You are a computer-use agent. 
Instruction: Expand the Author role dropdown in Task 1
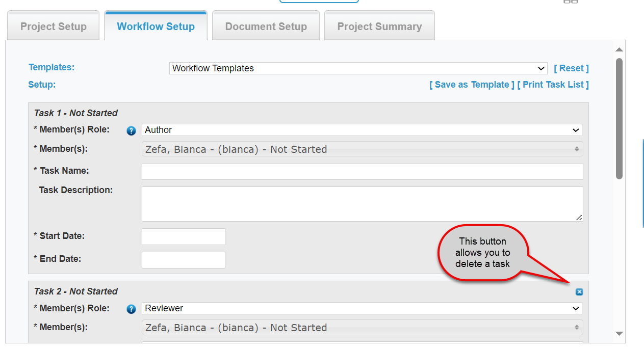tap(362, 130)
